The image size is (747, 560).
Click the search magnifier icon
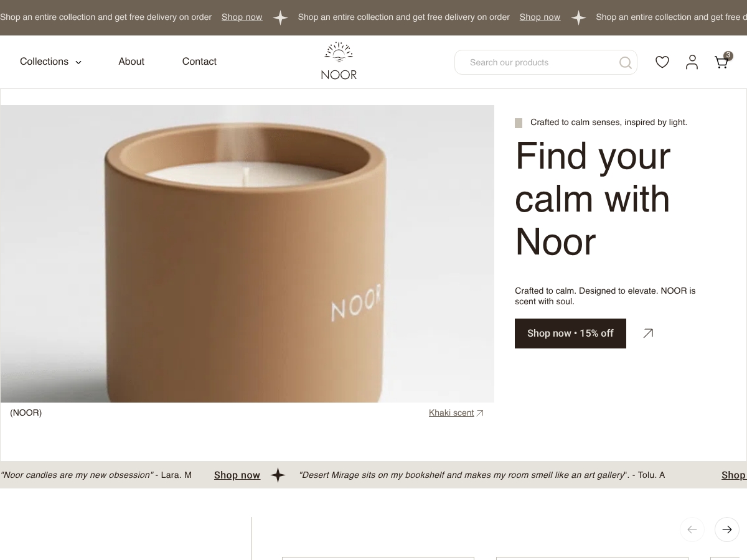coord(626,62)
